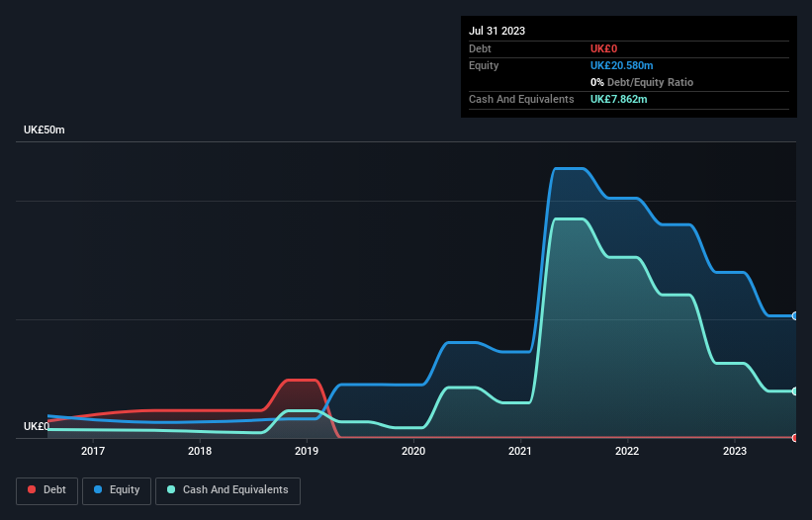Click the UK£0 y-axis label
This screenshot has width=812, height=520.
point(37,426)
